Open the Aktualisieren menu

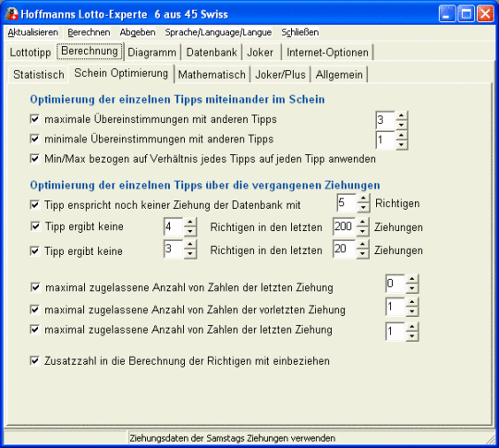(32, 32)
